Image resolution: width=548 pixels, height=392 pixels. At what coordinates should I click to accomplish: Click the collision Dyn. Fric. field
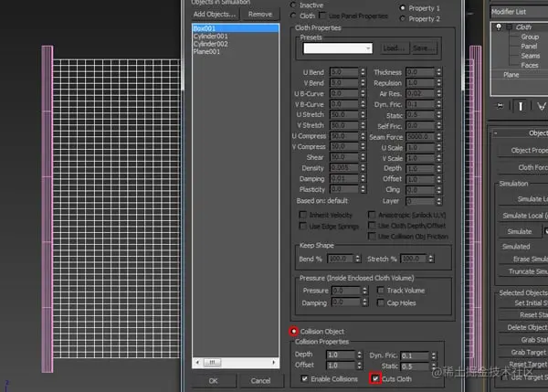tap(415, 355)
